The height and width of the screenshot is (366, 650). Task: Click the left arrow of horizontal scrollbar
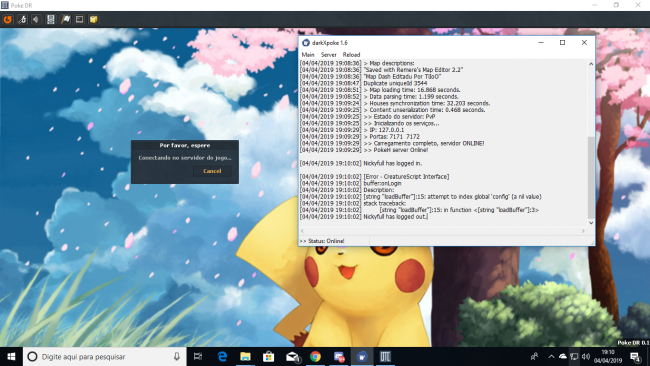[x=302, y=231]
